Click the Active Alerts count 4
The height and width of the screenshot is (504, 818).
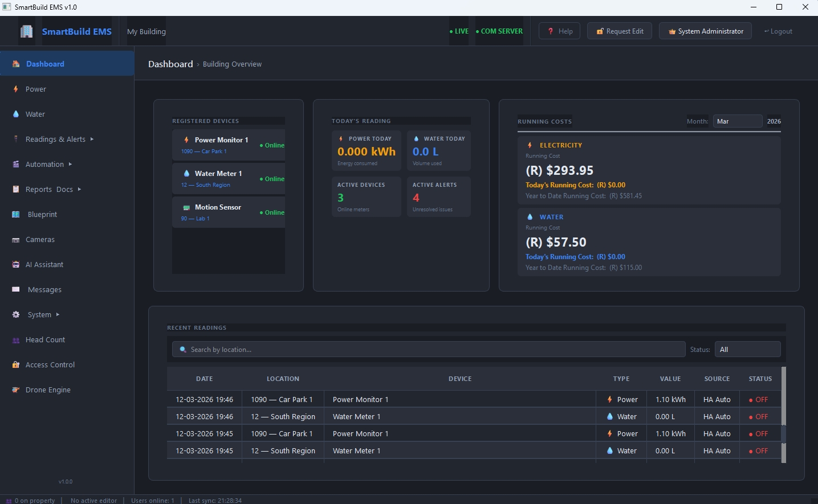point(416,198)
